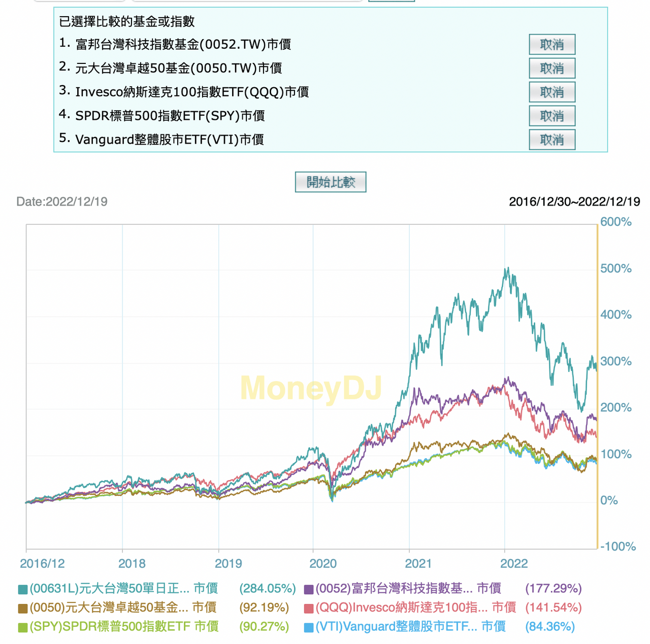Click the yellow right edge bar of the chart
The image size is (650, 644).
coord(597,386)
